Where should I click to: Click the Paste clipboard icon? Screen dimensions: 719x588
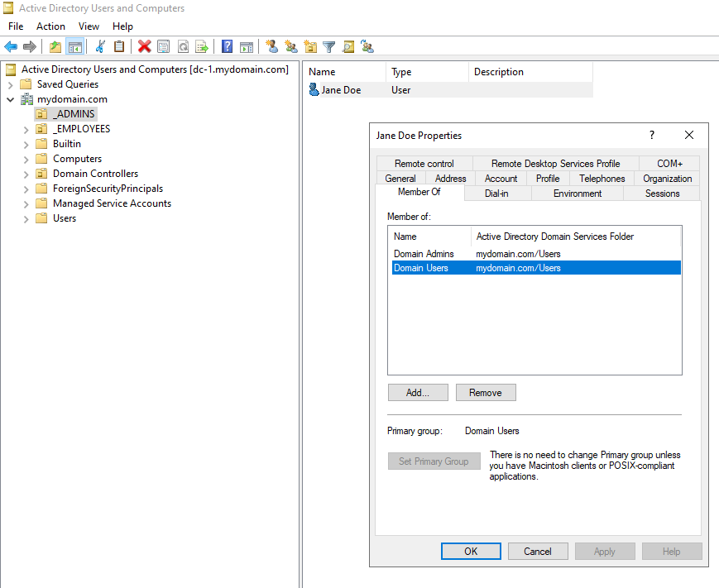coord(119,46)
